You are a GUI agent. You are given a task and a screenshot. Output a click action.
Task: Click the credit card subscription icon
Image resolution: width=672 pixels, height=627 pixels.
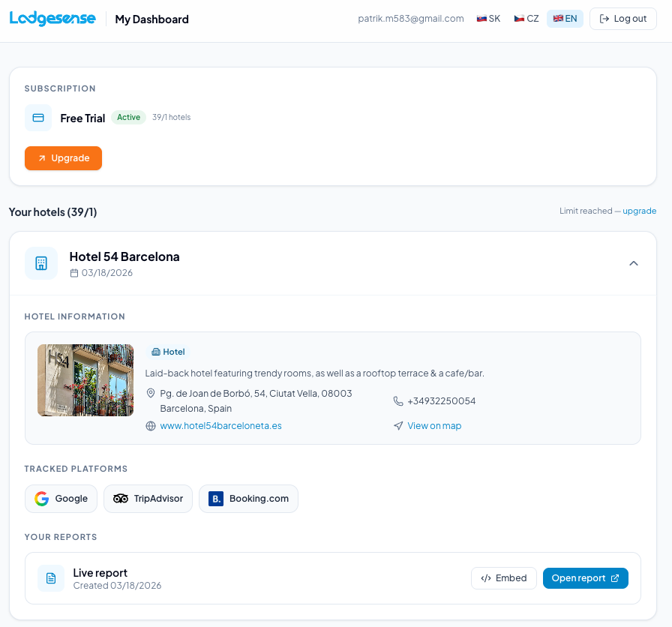[38, 118]
